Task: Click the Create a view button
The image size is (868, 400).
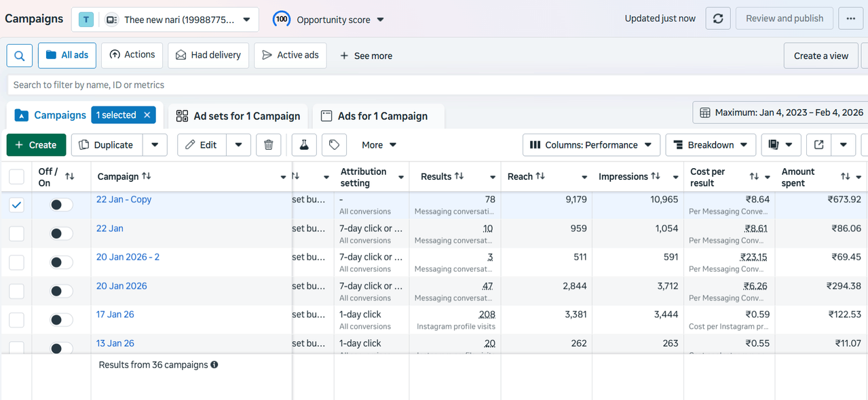Action: 821,56
